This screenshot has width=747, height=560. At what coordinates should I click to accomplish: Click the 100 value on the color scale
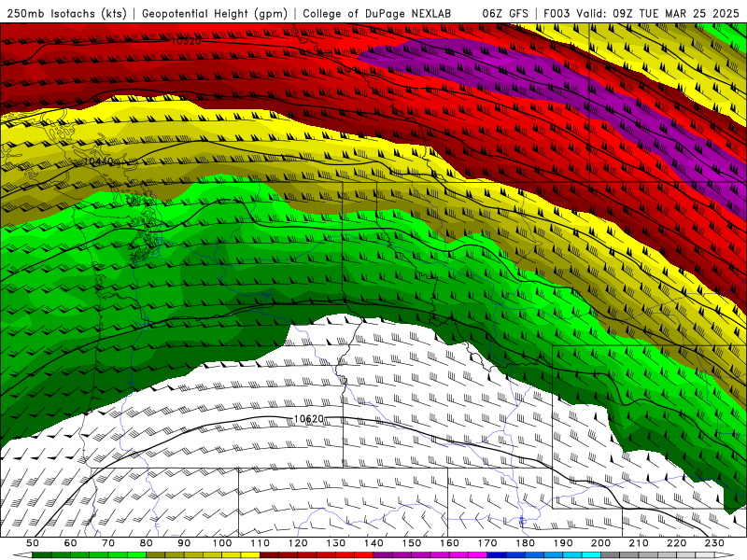coord(222,543)
